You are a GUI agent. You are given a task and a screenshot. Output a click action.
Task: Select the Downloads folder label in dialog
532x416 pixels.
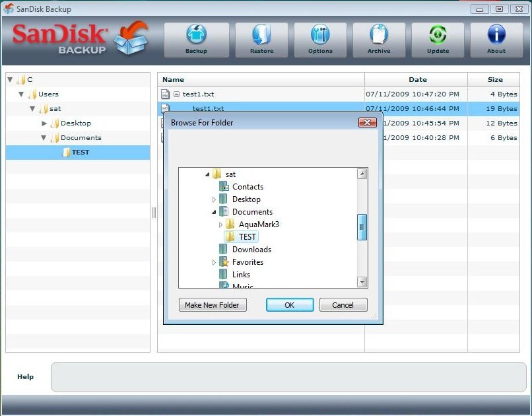(251, 250)
